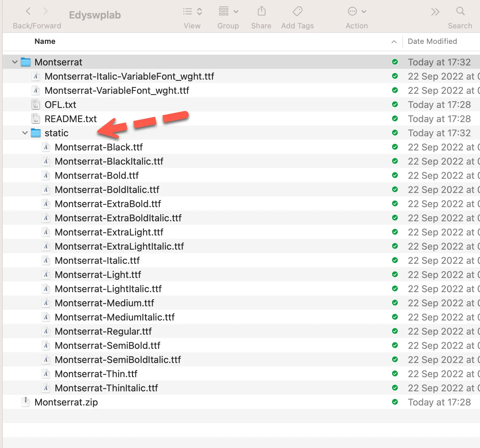Click the Search magnifier icon
480x448 pixels.
pos(460,11)
